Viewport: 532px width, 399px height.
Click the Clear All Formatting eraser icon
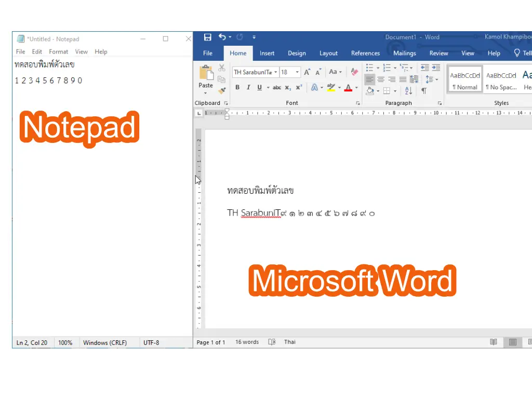(354, 72)
